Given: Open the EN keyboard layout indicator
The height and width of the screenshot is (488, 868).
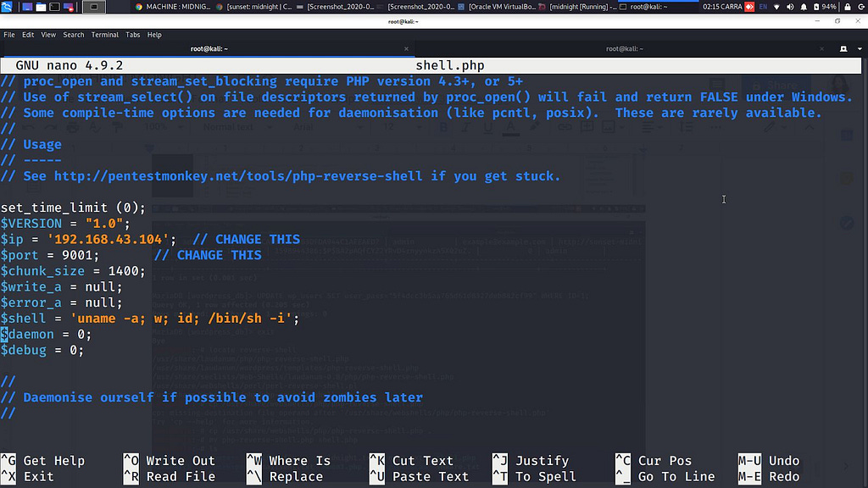Looking at the screenshot, I should (763, 7).
